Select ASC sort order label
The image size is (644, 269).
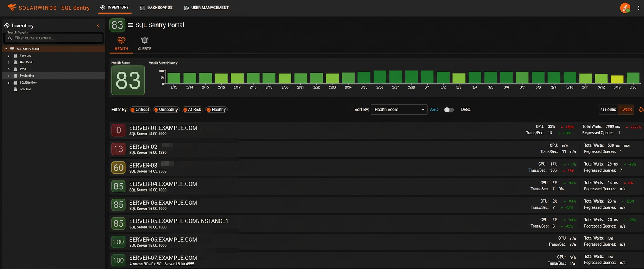point(434,110)
